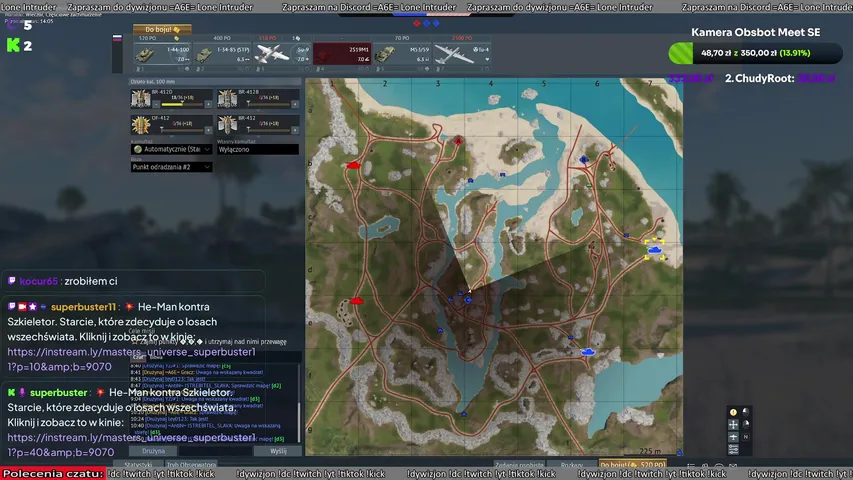Click the blue diamond capture point on map
853x480 pixels.
[584, 159]
